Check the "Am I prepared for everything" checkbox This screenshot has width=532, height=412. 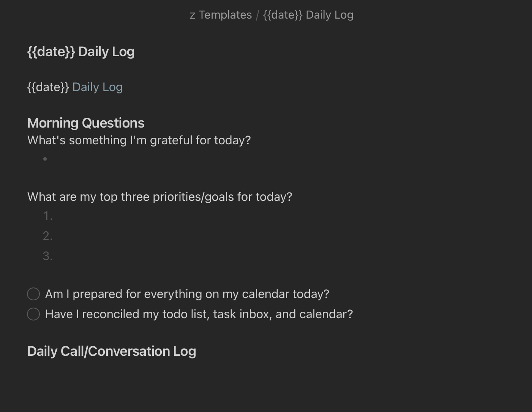click(33, 294)
